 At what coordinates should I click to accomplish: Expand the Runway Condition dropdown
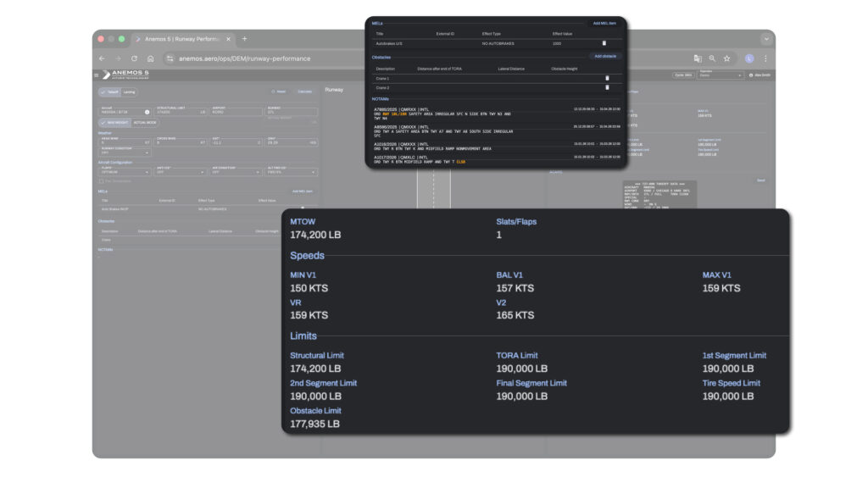[122, 153]
